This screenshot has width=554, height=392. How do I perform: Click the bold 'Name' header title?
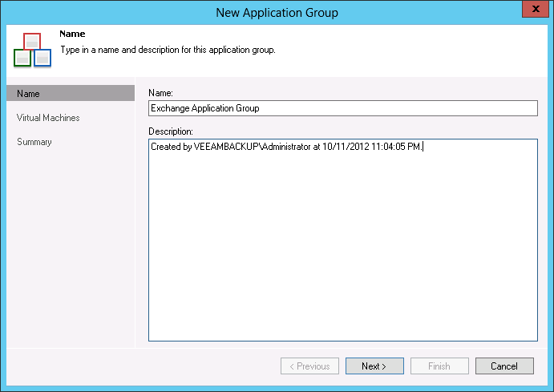(x=72, y=34)
